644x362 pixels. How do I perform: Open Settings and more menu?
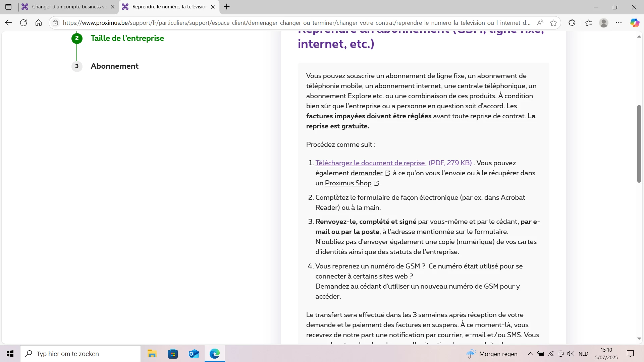click(x=619, y=23)
